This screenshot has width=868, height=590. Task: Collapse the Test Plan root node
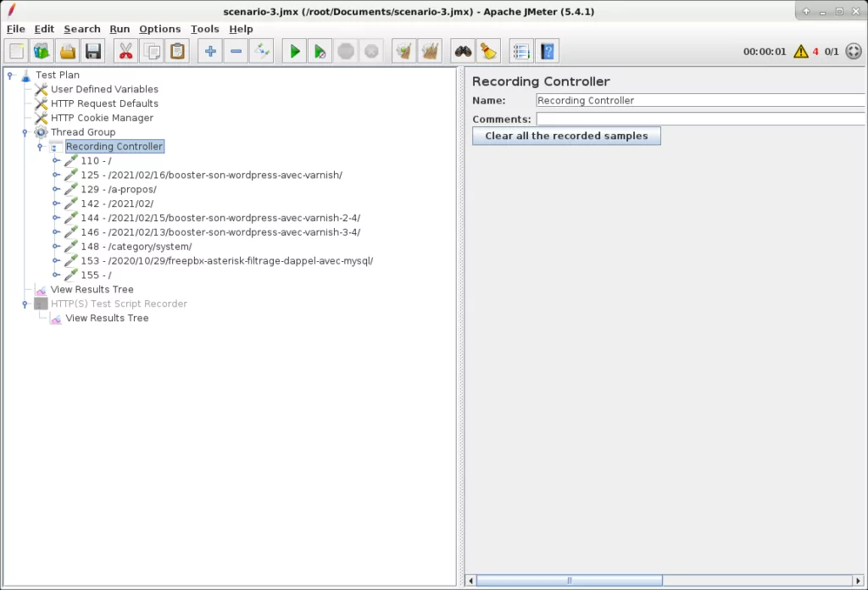pos(10,75)
